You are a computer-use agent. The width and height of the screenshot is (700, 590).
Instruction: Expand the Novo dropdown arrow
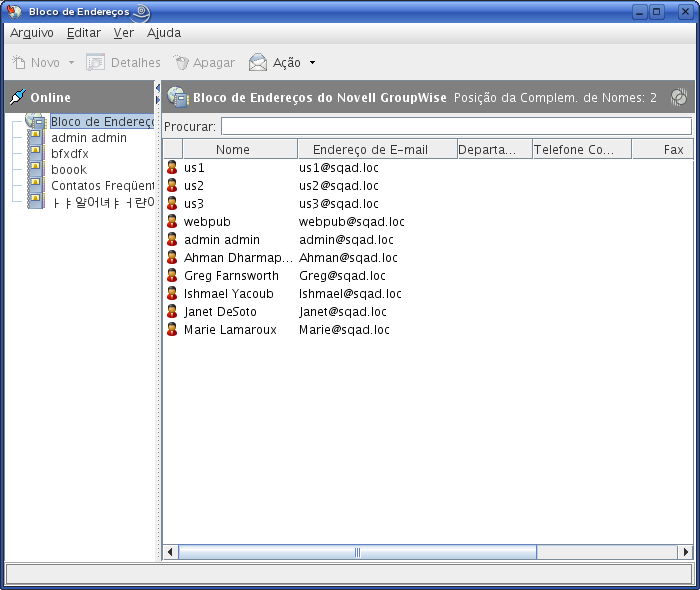click(71, 62)
